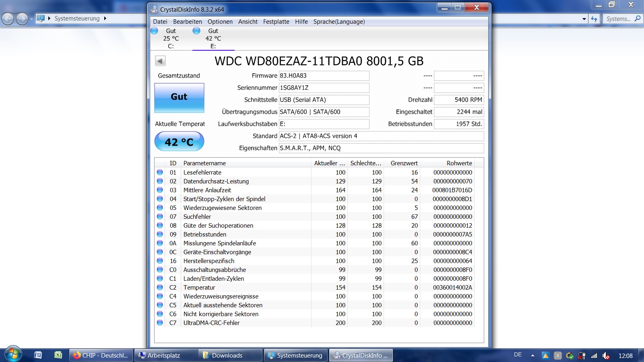This screenshot has height=362, width=644.
Task: Click the Übertragungsmodus field SATA/600
Action: tap(324, 112)
